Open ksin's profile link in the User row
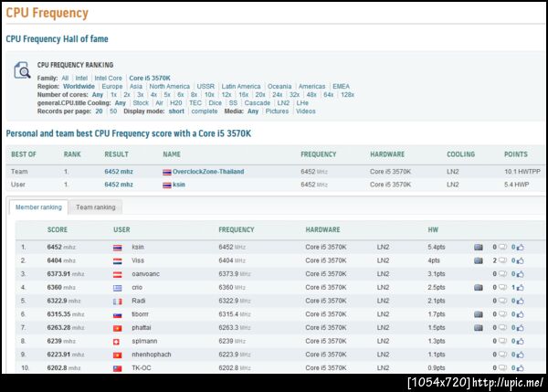548x392 pixels. tap(179, 185)
